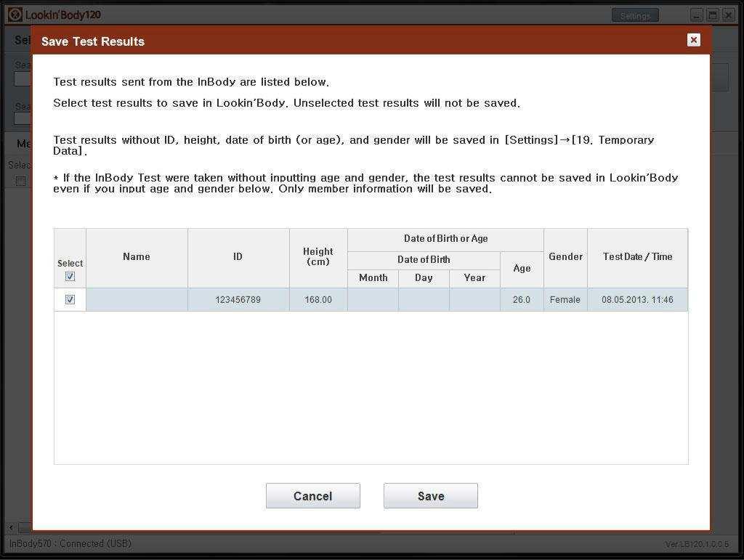Click the Ver.LB120 version label

(697, 544)
